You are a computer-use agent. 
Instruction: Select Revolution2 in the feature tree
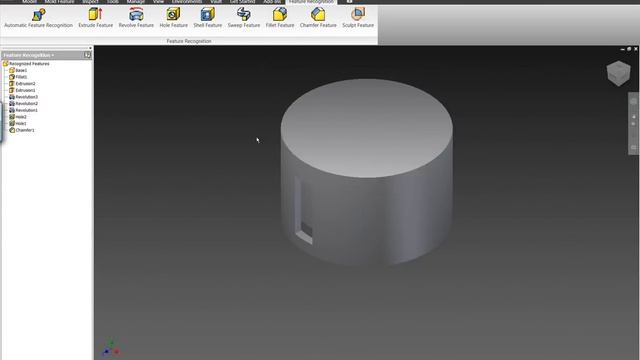tap(24, 103)
